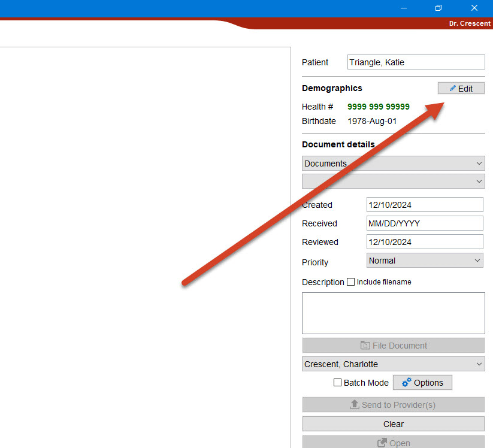This screenshot has width=493, height=448.
Task: Close the window with the X
Action: pos(474,8)
